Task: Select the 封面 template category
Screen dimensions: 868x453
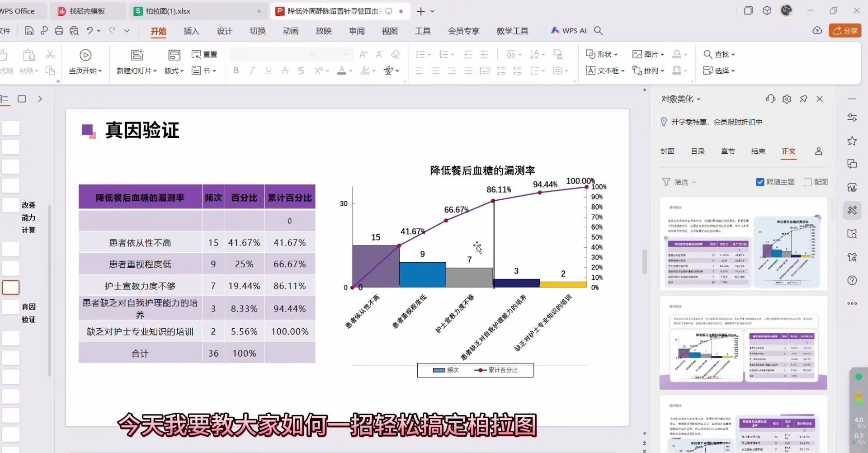Action: tap(667, 151)
